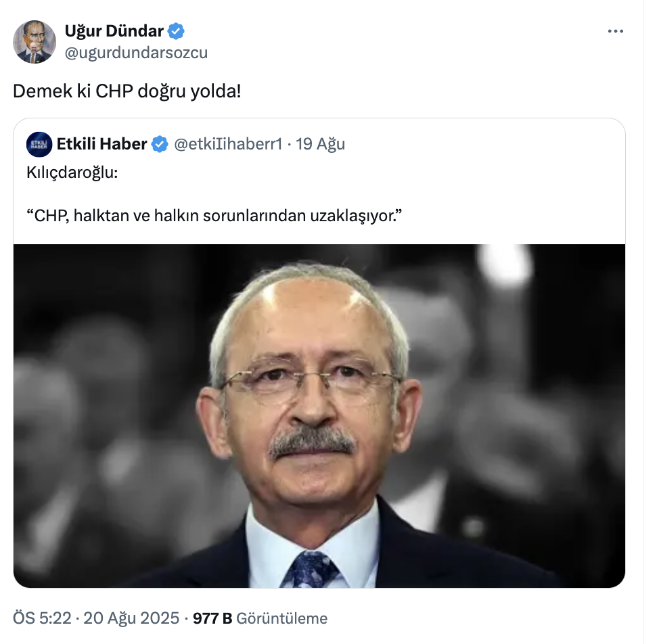The image size is (659, 644).
Task: Open the Etkili Haber account name
Action: tap(102, 144)
